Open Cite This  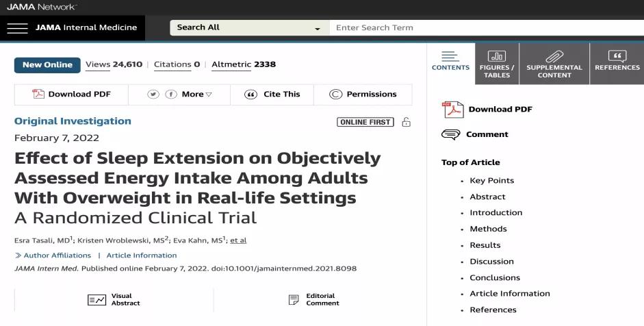pyautogui.click(x=282, y=94)
